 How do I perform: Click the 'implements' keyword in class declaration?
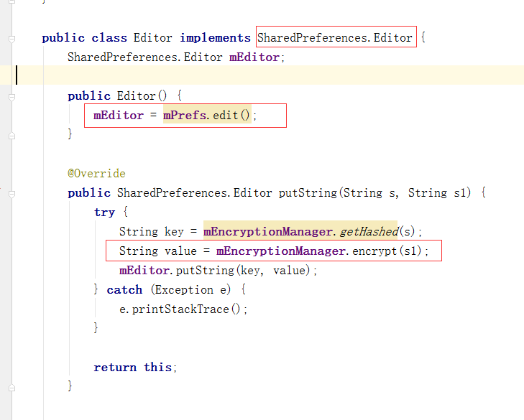coord(215,38)
